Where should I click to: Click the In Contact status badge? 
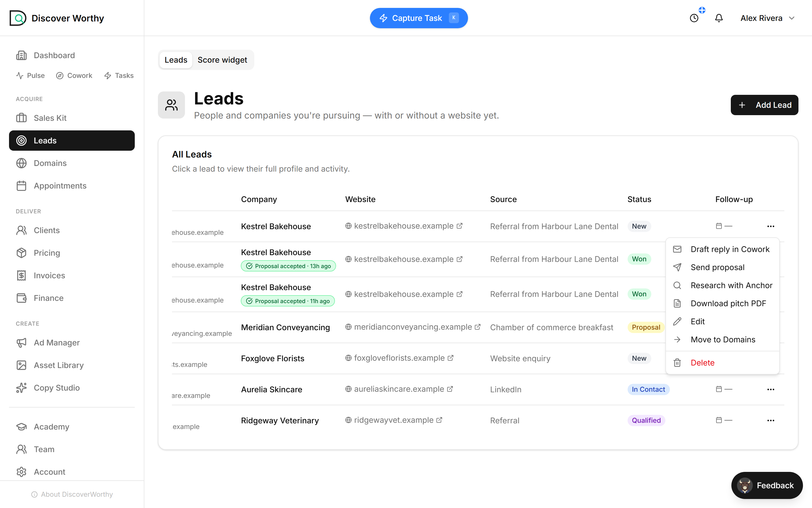[x=648, y=389]
